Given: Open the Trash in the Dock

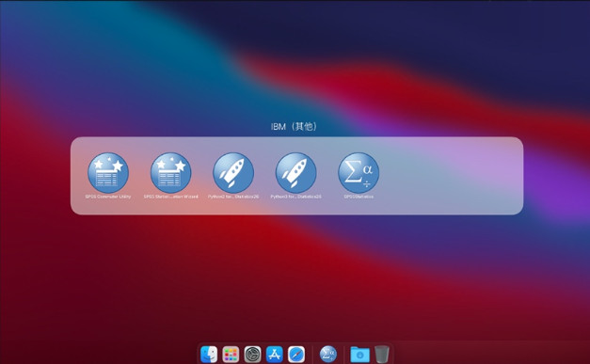Looking at the screenshot, I should pyautogui.click(x=382, y=355).
